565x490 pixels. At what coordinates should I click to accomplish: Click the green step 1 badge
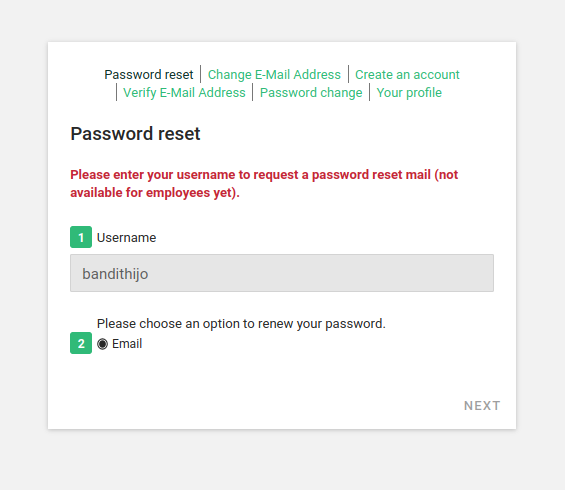pos(81,237)
